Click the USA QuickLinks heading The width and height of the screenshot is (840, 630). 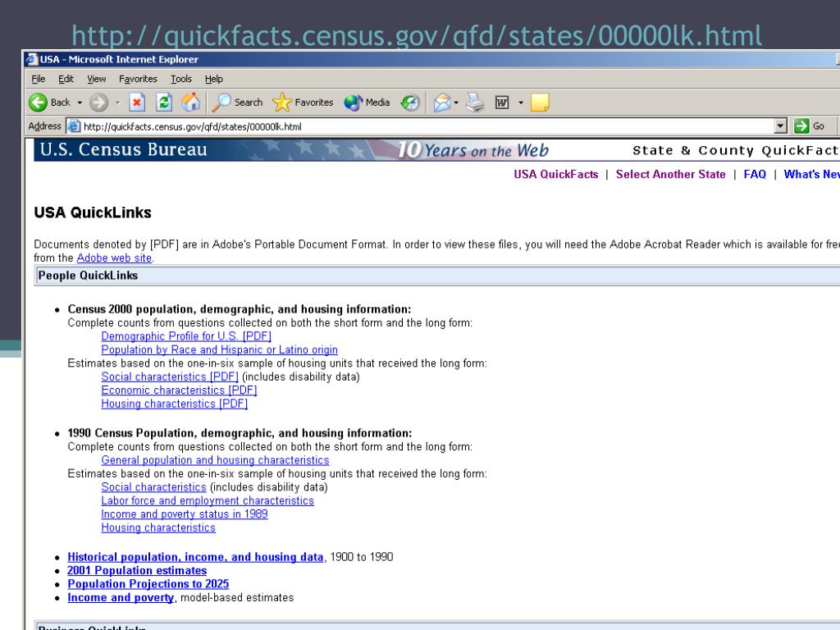[x=93, y=212]
